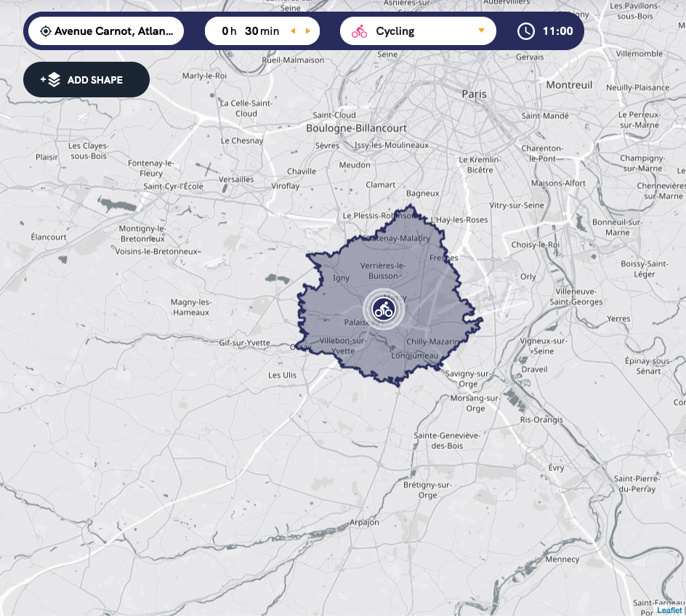Open the Leaflet attribution link
Image resolution: width=686 pixels, height=616 pixels.
pos(669,610)
